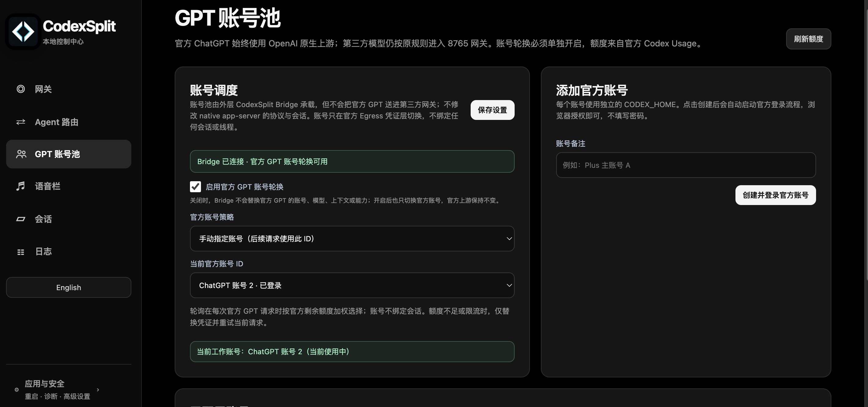Click the GPT 账号池 people icon
The image size is (868, 407).
tap(21, 154)
